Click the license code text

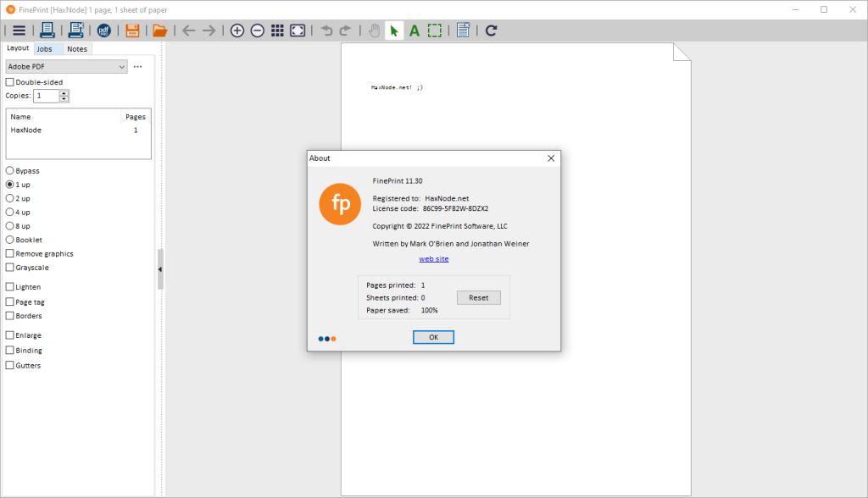[x=455, y=208]
